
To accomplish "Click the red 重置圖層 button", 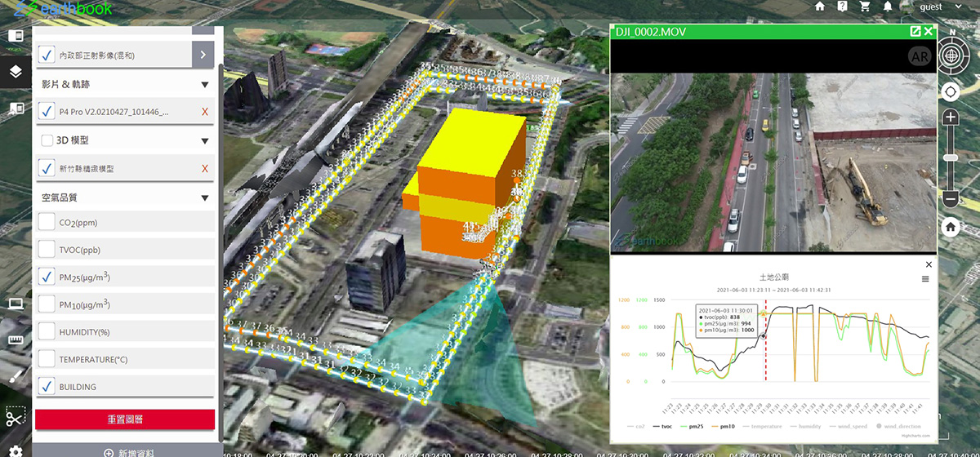I will pyautogui.click(x=125, y=419).
